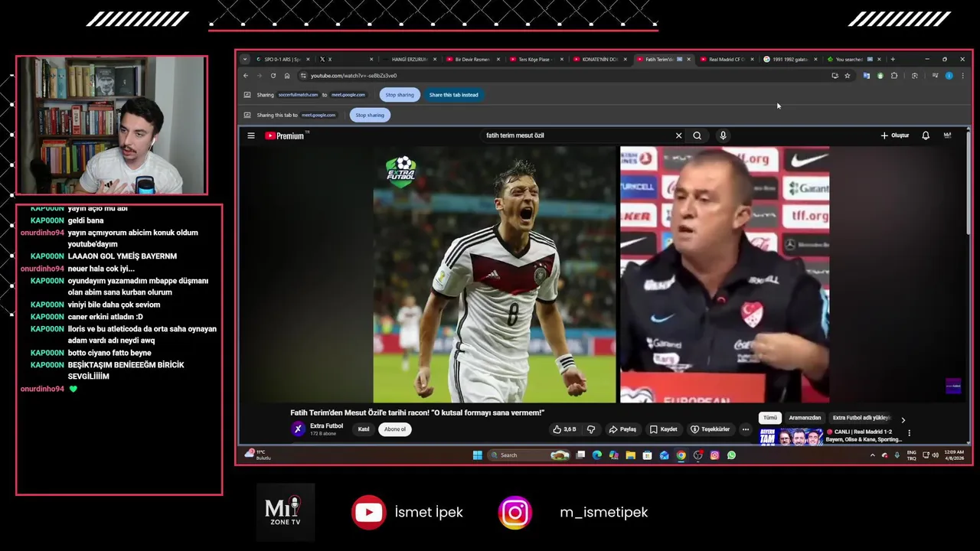This screenshot has height=551, width=980.
Task: Switch to the X tab
Action: 346,59
